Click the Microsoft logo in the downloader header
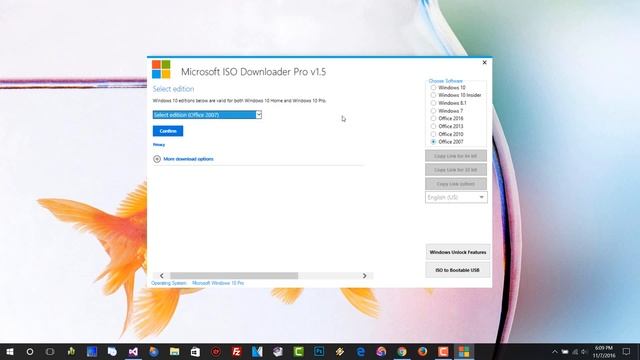This screenshot has width=640, height=360. tap(161, 69)
